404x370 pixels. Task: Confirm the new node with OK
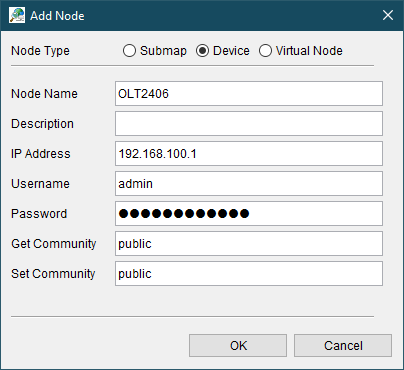pyautogui.click(x=238, y=346)
